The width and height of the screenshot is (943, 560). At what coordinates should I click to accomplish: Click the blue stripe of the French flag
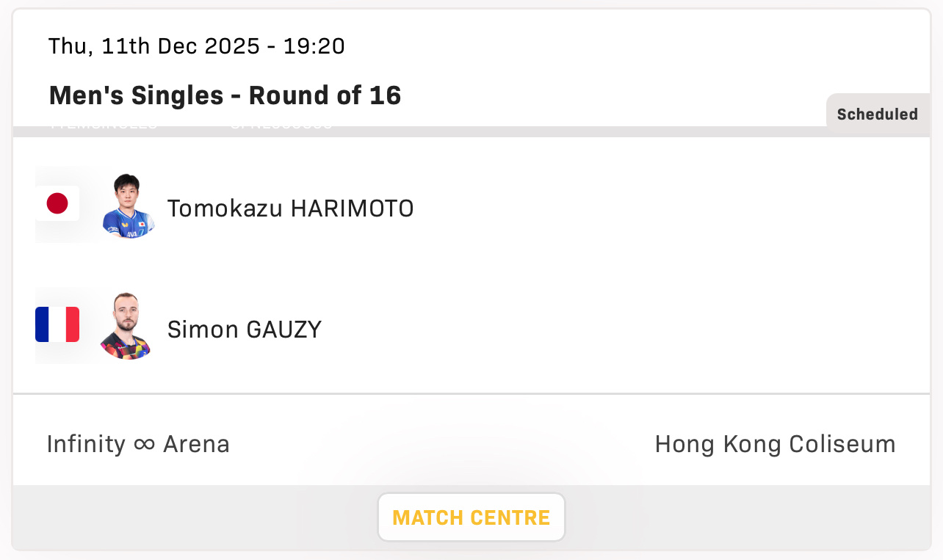43,324
